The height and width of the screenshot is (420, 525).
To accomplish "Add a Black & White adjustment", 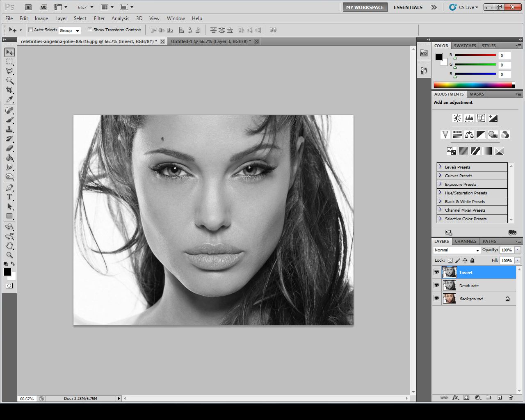I will [x=481, y=134].
